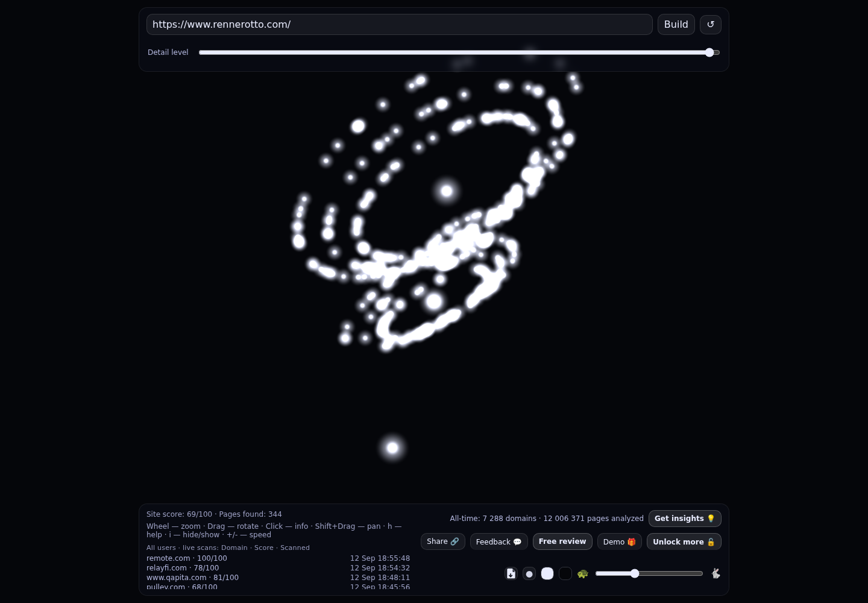Viewport: 868px width, 603px height.
Task: Open Get insights
Action: pos(685,519)
